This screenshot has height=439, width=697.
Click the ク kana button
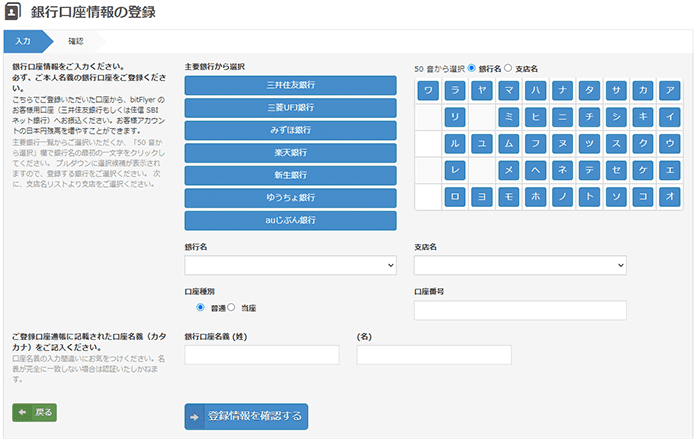tap(643, 144)
